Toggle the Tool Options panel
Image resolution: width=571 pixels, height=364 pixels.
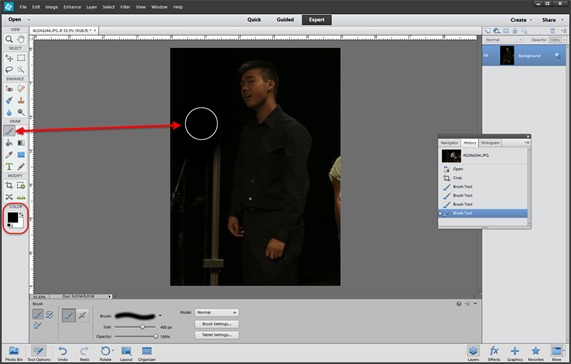39,353
